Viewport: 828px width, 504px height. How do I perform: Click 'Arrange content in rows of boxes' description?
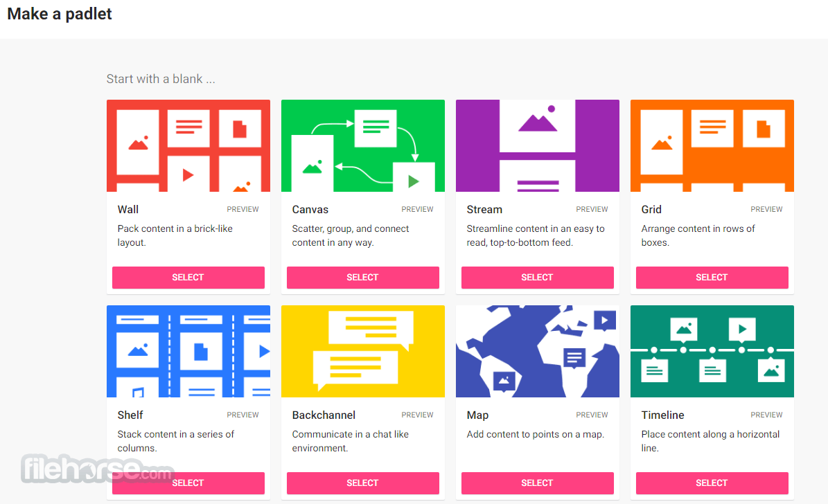coord(698,235)
